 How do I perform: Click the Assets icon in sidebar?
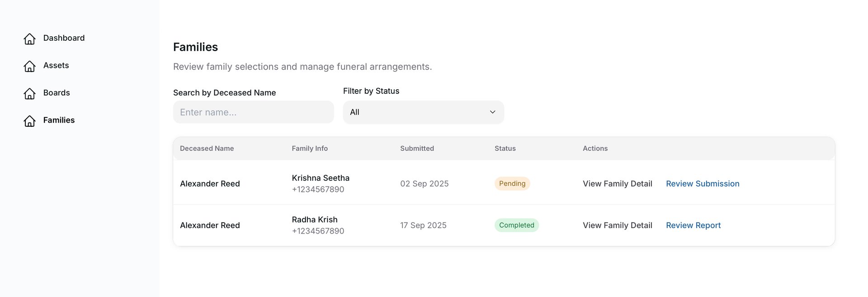pos(30,66)
